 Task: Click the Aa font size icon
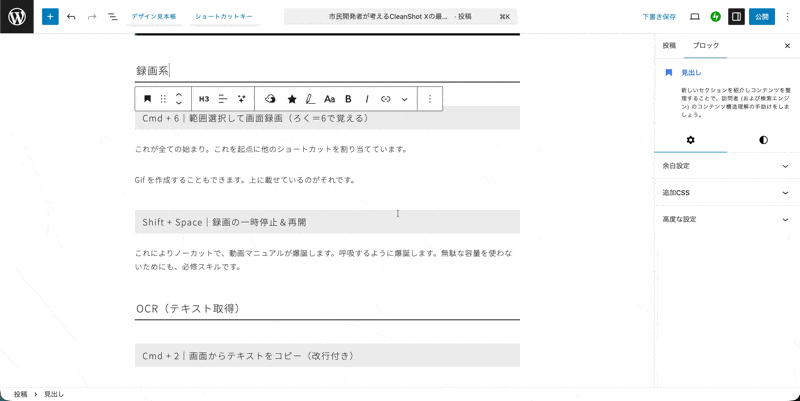click(330, 99)
